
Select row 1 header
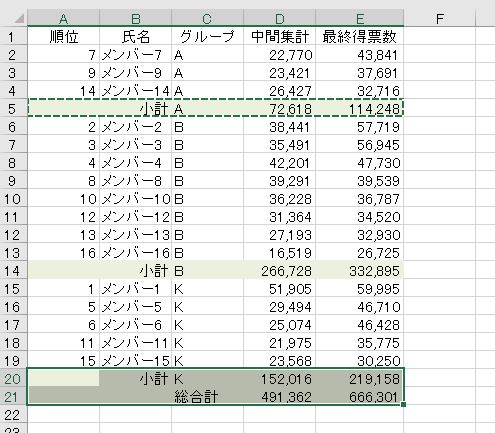[13, 37]
